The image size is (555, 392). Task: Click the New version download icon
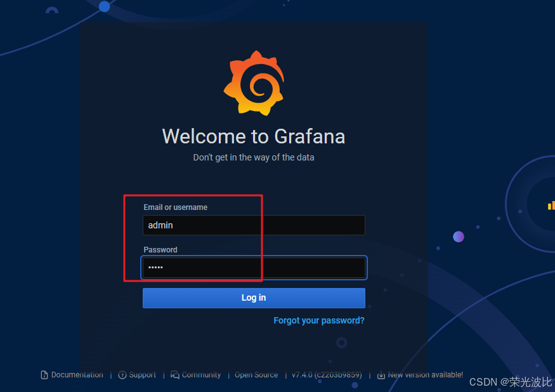pyautogui.click(x=381, y=375)
